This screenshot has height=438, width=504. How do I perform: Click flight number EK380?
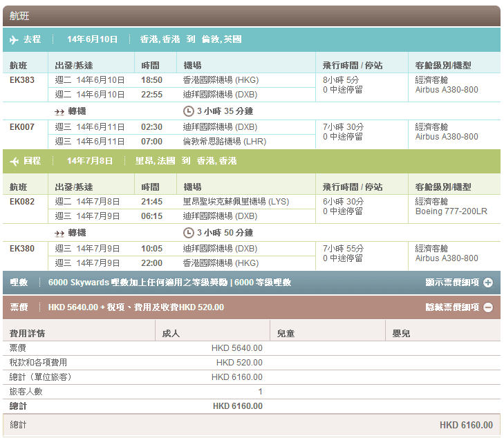click(x=22, y=249)
